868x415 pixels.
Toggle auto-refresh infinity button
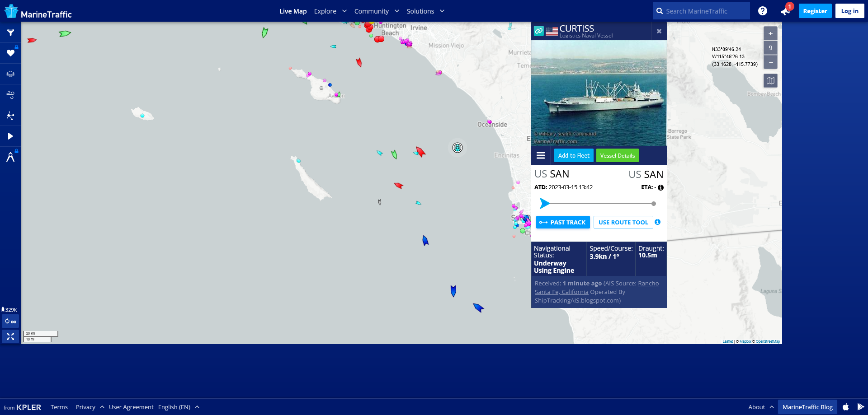pyautogui.click(x=10, y=322)
